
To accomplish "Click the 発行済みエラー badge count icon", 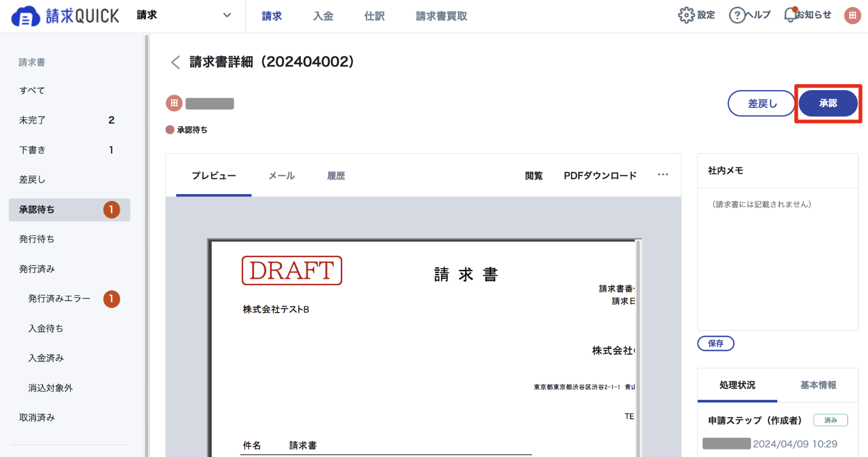I will click(112, 298).
